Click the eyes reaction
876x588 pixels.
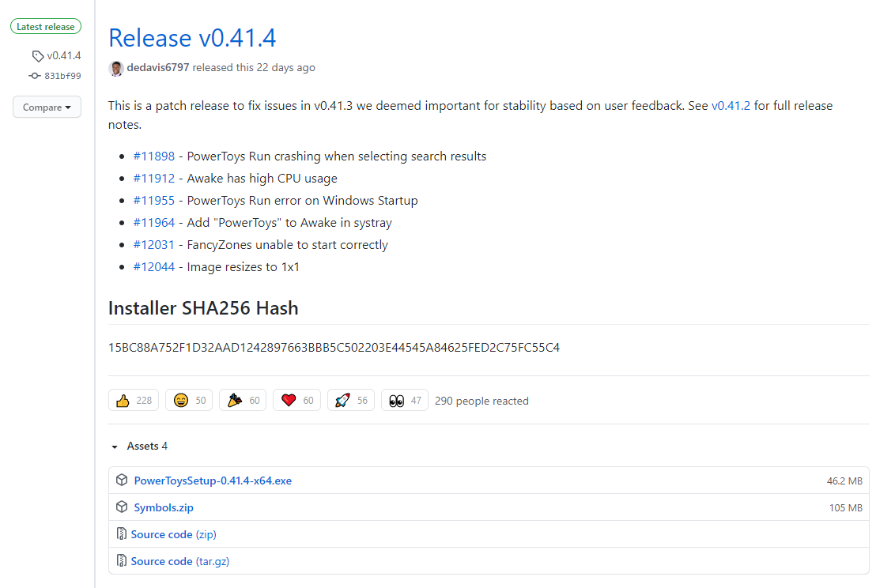pyautogui.click(x=405, y=401)
